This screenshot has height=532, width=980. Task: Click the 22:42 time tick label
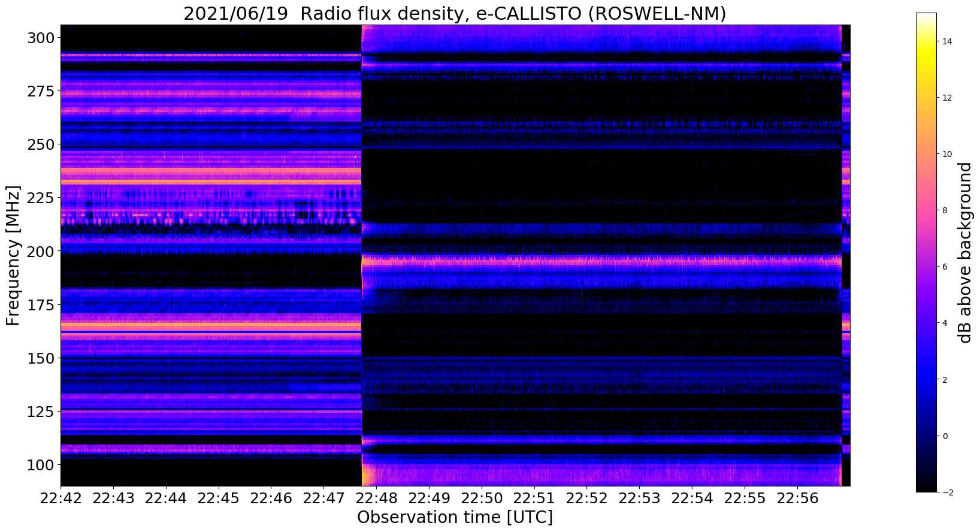click(x=61, y=499)
